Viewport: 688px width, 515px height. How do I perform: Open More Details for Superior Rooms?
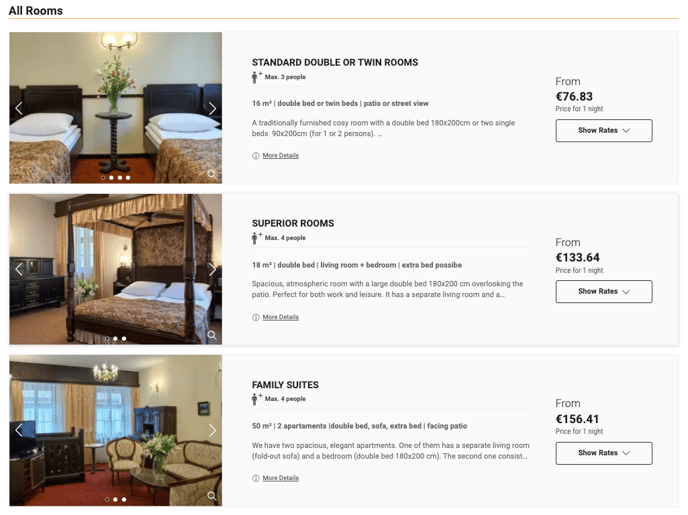coord(280,317)
